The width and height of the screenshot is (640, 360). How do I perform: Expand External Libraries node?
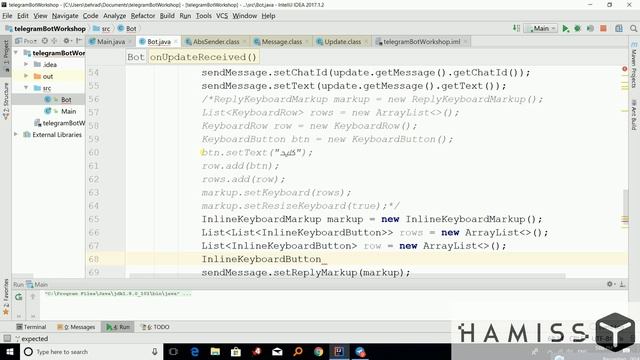point(16,134)
